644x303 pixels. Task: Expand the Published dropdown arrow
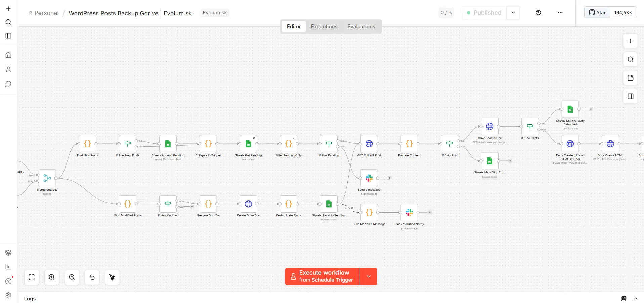coord(513,13)
